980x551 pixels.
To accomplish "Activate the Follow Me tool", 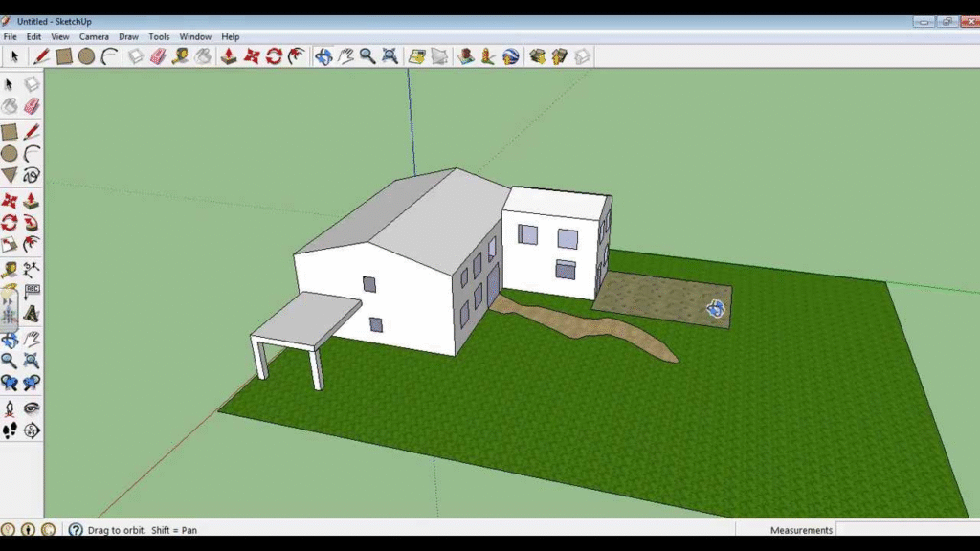I will (32, 222).
